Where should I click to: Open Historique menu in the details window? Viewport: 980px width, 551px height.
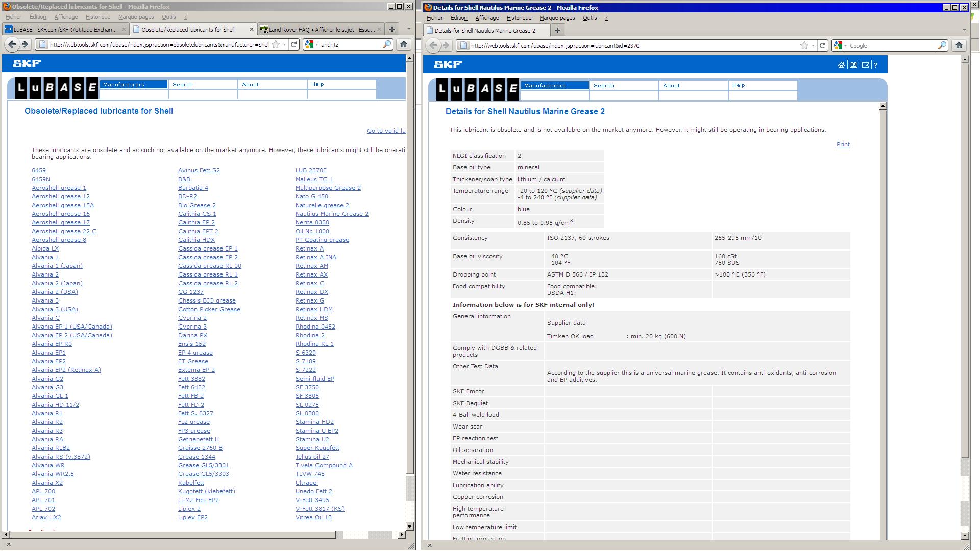519,18
